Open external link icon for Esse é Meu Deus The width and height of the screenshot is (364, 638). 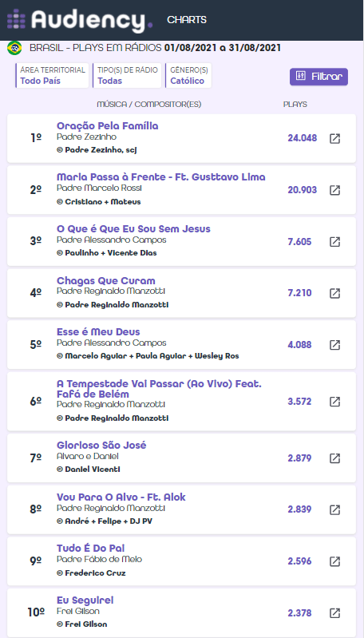point(334,345)
